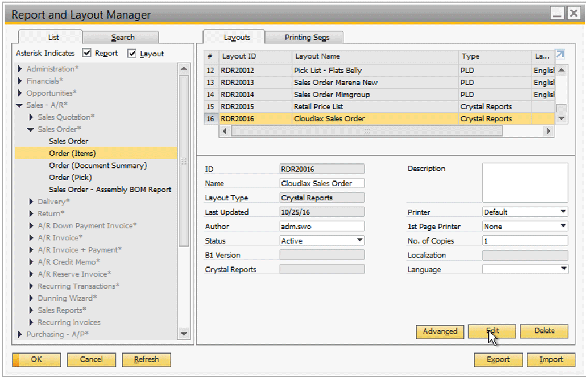Click the left arrow of the horizontal scrollbar

225,130
